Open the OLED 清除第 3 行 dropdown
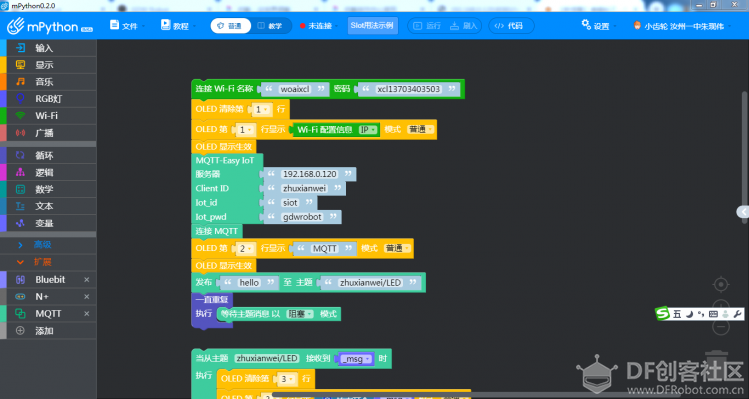The image size is (749, 399). click(287, 379)
